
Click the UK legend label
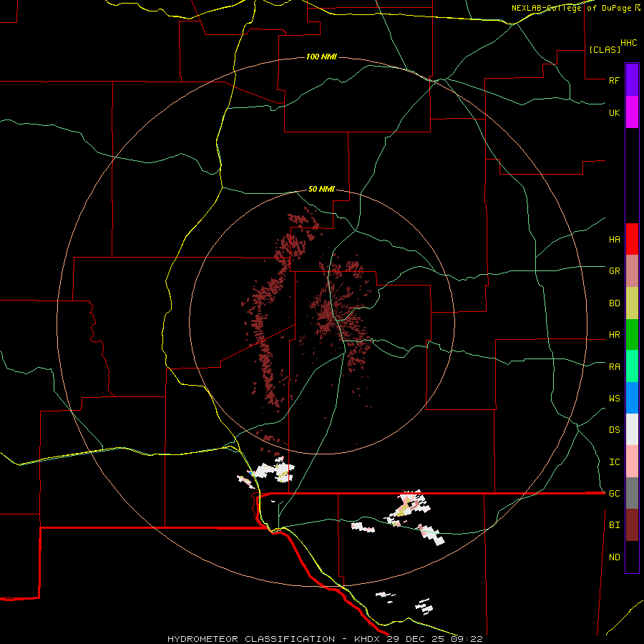(614, 112)
